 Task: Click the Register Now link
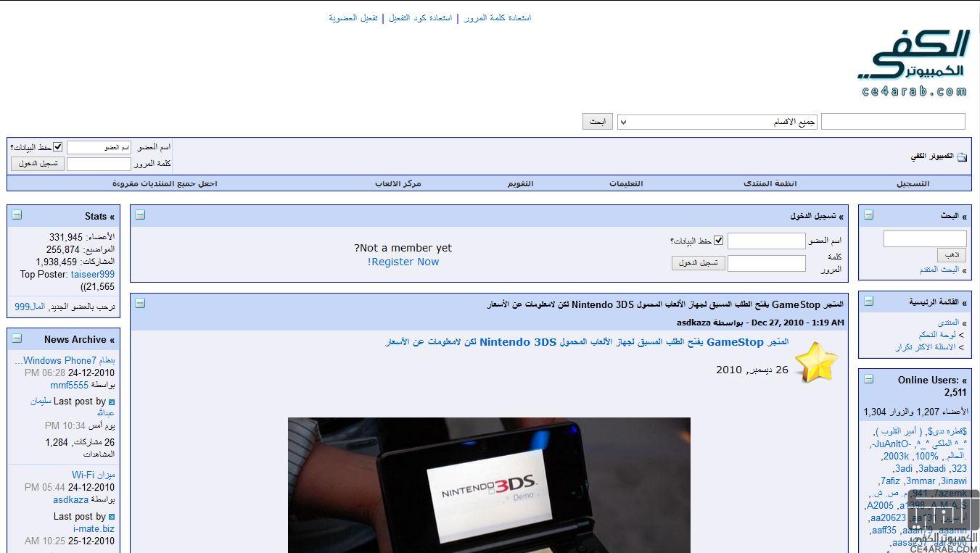coord(403,262)
